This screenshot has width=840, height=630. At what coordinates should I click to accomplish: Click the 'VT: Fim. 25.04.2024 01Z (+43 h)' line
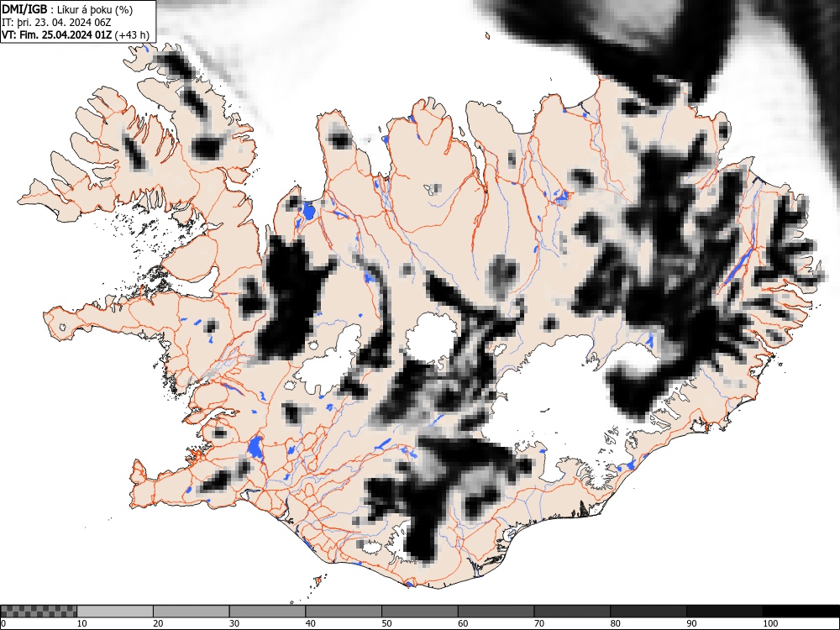[76, 34]
